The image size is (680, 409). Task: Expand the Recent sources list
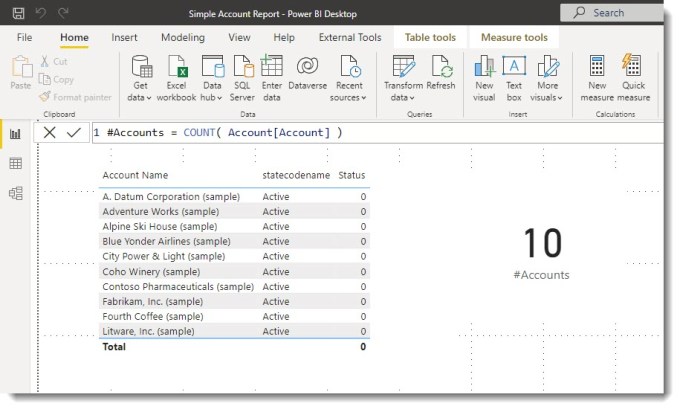coord(348,79)
